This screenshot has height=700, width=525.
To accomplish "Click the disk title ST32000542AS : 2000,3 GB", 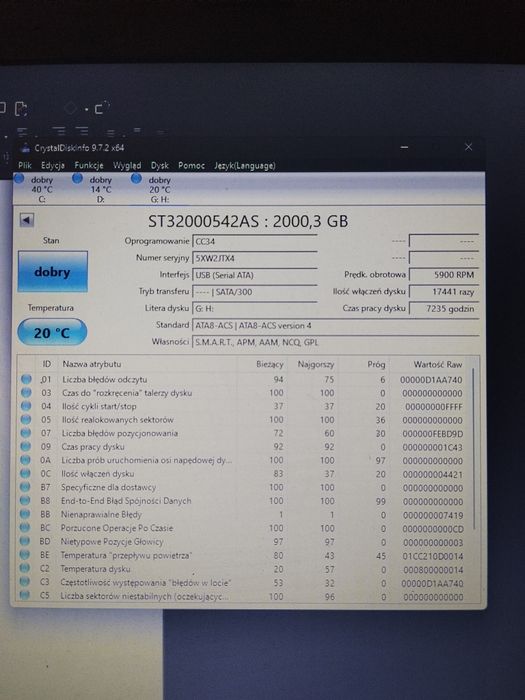I will click(x=248, y=221).
